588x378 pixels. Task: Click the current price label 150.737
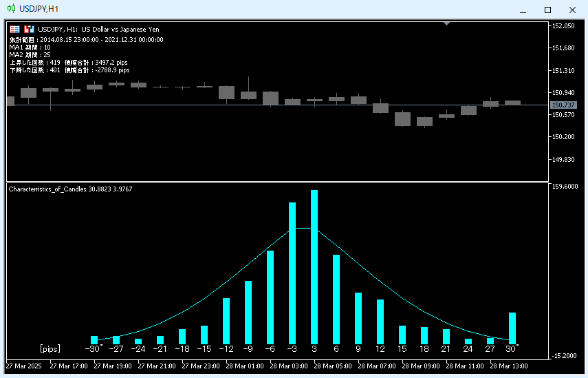point(563,105)
